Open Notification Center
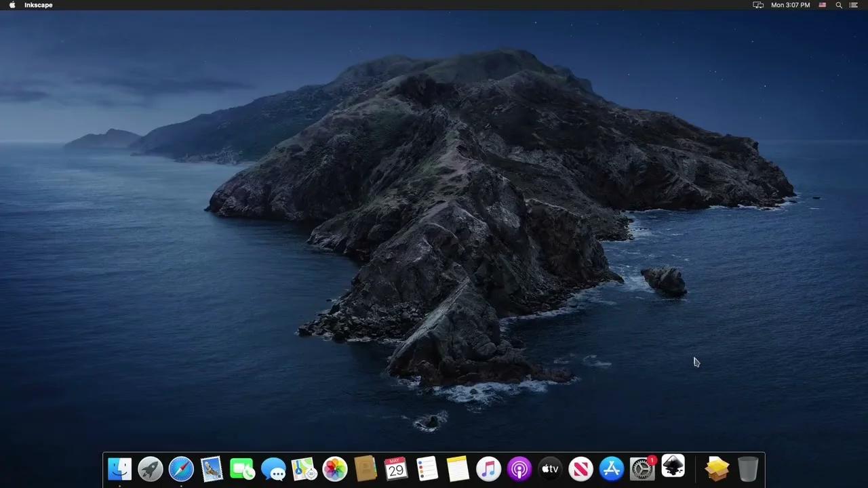 click(854, 5)
